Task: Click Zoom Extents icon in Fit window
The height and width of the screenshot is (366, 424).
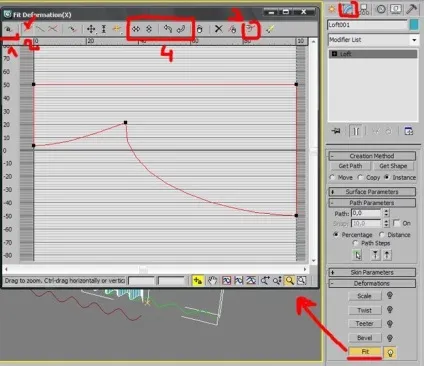Action: point(226,281)
